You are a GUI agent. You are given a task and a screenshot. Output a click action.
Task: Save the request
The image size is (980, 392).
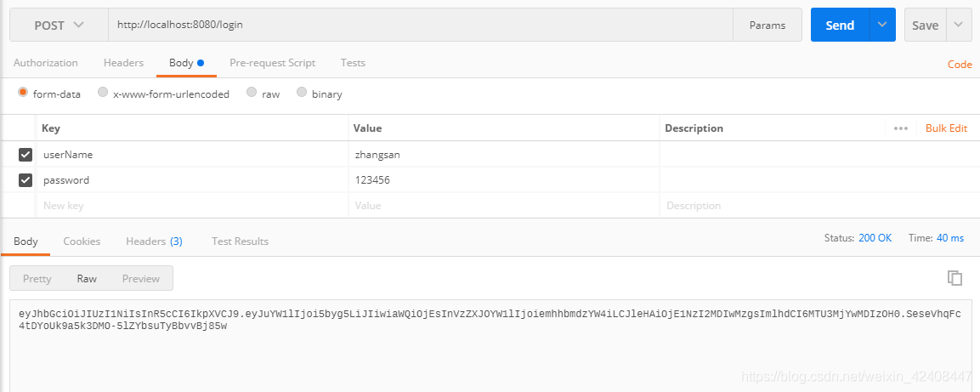click(925, 25)
